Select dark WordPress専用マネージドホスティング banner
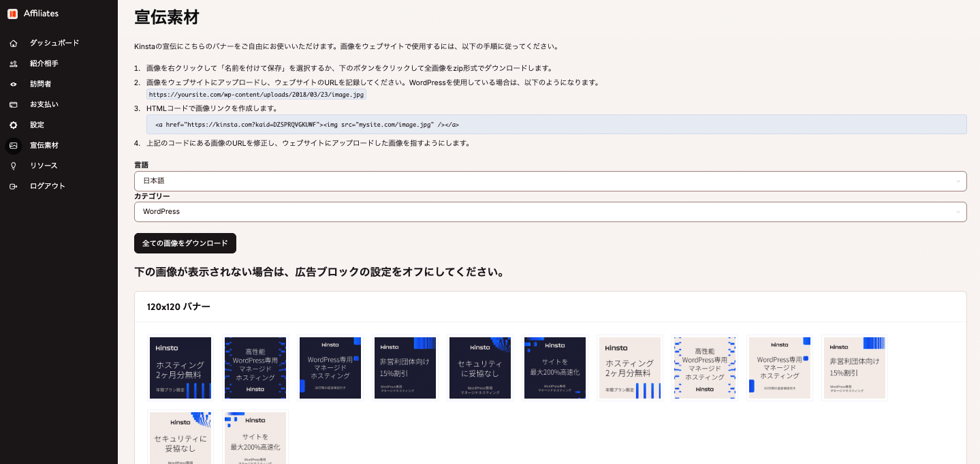 coord(330,368)
